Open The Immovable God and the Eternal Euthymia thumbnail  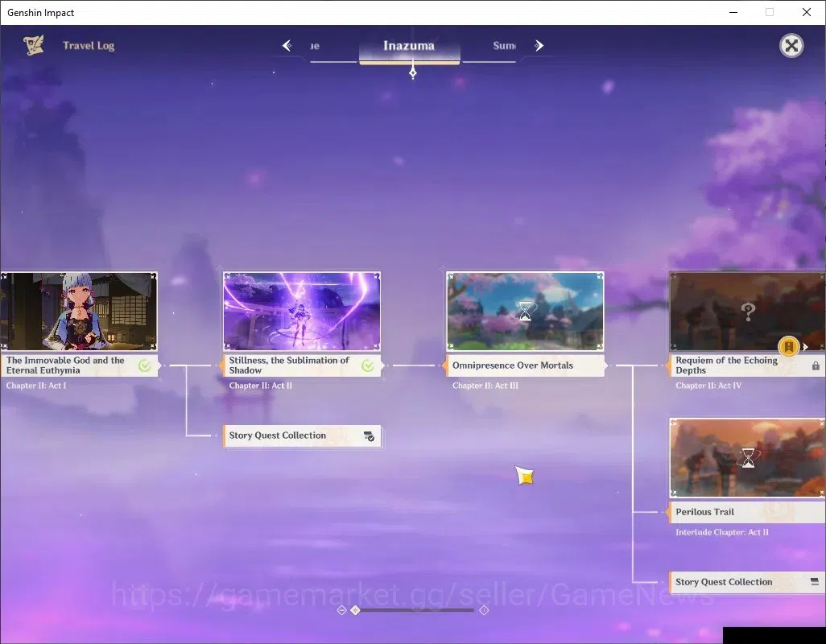pyautogui.click(x=78, y=312)
